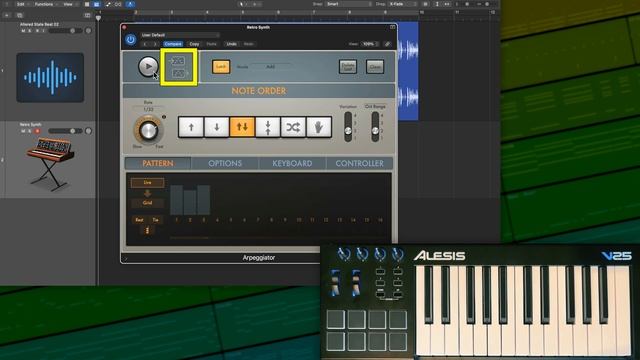Go to the next preset arrow
The height and width of the screenshot is (360, 640).
[x=155, y=44]
